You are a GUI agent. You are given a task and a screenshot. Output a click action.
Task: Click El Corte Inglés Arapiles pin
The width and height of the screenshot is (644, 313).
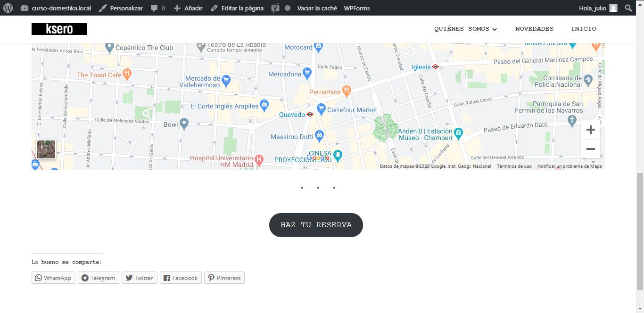[264, 105]
